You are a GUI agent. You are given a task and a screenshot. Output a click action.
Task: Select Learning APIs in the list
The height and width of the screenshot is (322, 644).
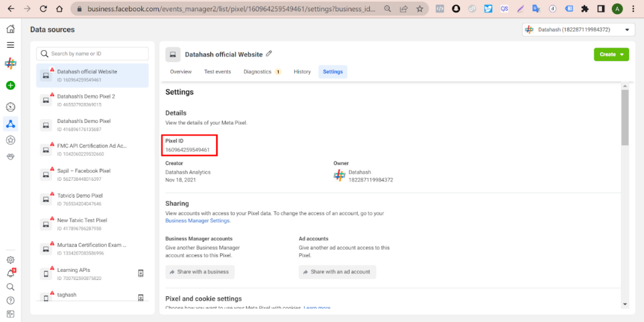click(x=92, y=274)
